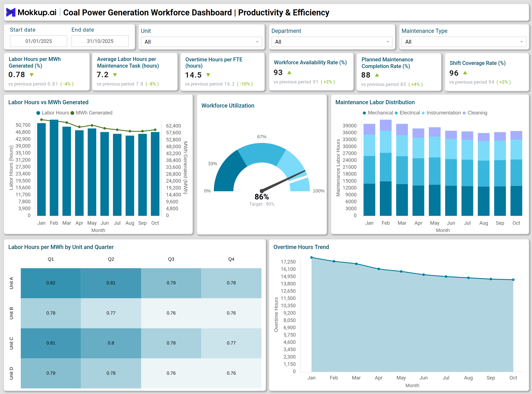
Task: Click the Jan overtime trend data point
Action: coord(311,258)
